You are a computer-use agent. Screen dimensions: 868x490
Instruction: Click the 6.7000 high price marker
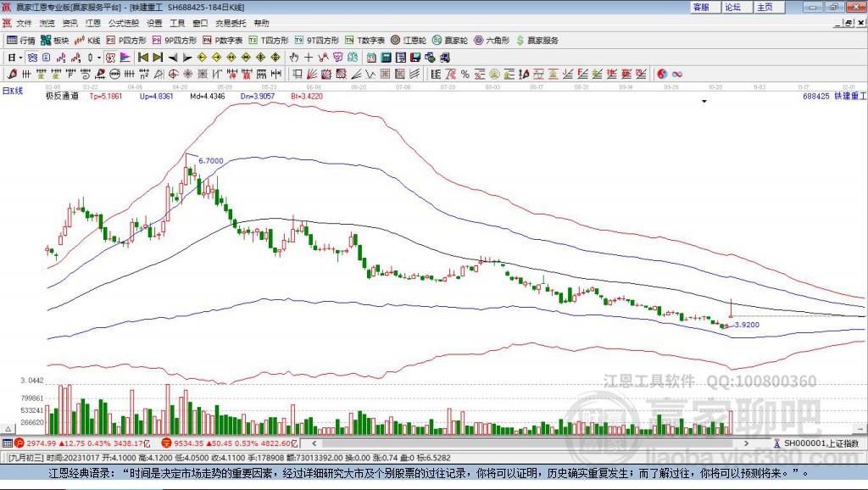211,160
